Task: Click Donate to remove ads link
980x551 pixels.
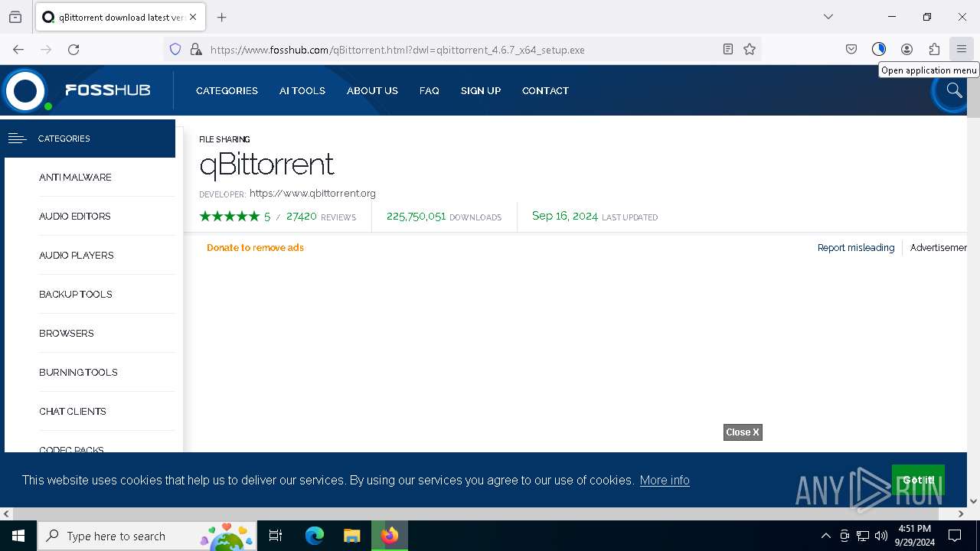Action: click(x=255, y=247)
